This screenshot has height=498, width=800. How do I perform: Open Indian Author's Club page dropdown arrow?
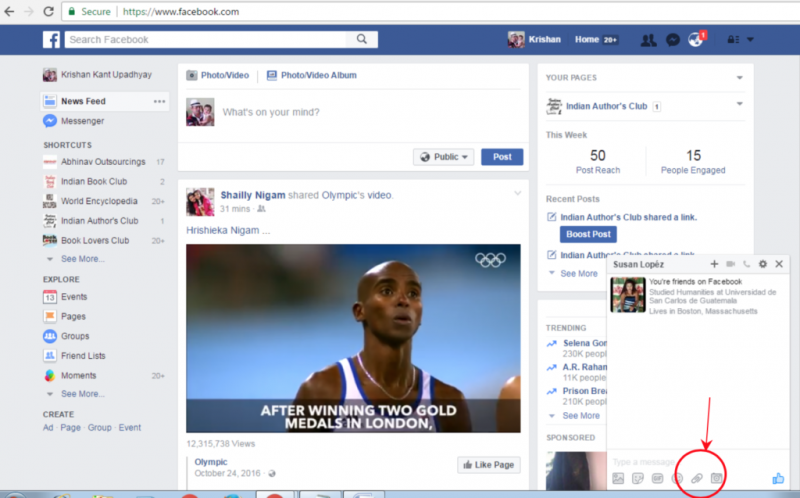pyautogui.click(x=739, y=104)
